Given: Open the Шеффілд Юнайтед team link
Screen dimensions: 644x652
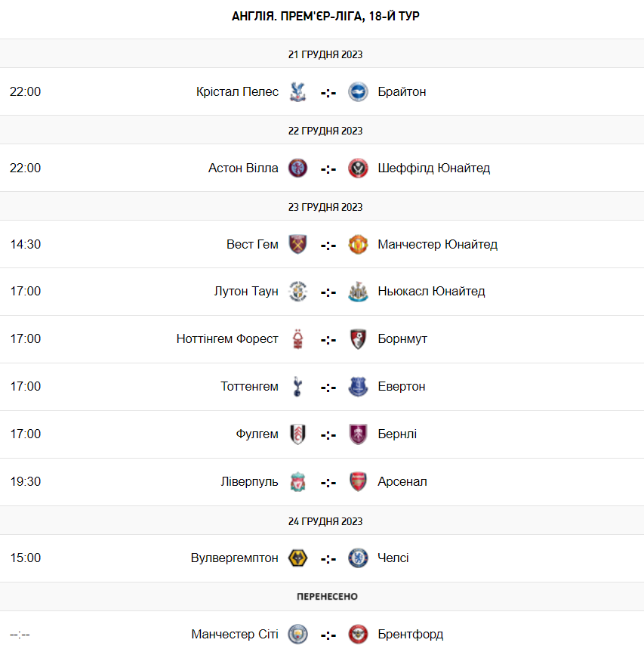Looking at the screenshot, I should [434, 168].
